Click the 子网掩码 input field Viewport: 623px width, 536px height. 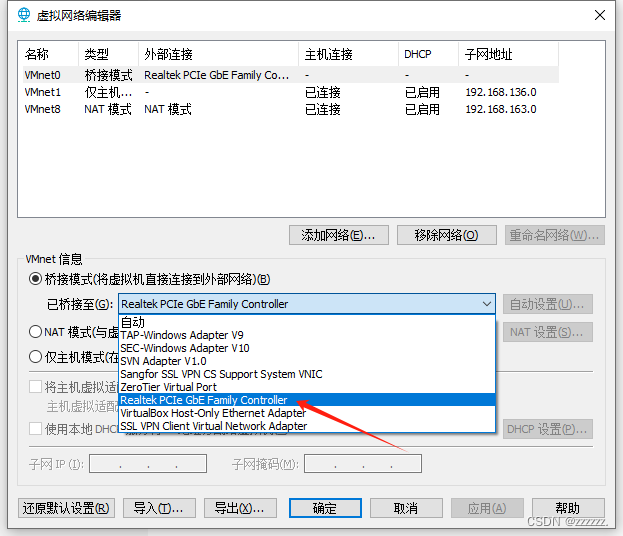363,464
